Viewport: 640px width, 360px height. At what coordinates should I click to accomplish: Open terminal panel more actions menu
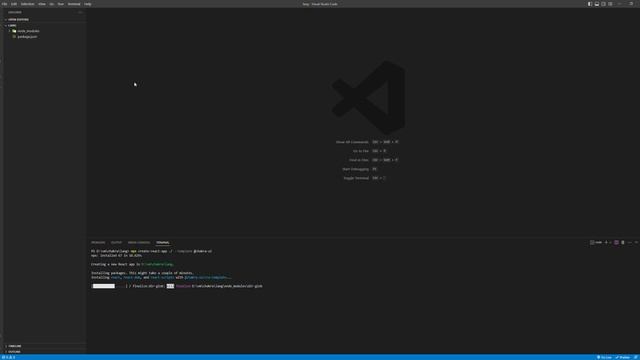point(629,242)
